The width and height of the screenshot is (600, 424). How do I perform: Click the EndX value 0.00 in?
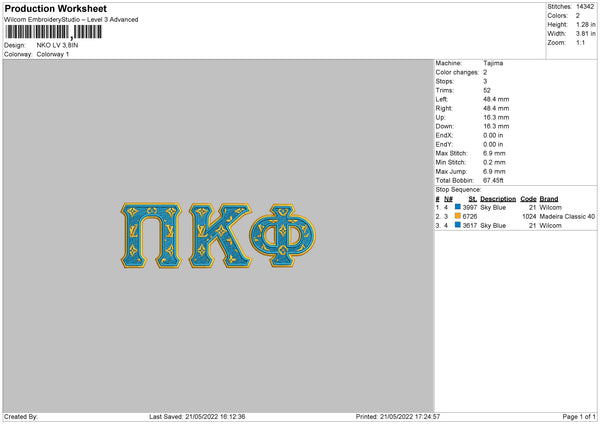click(493, 135)
